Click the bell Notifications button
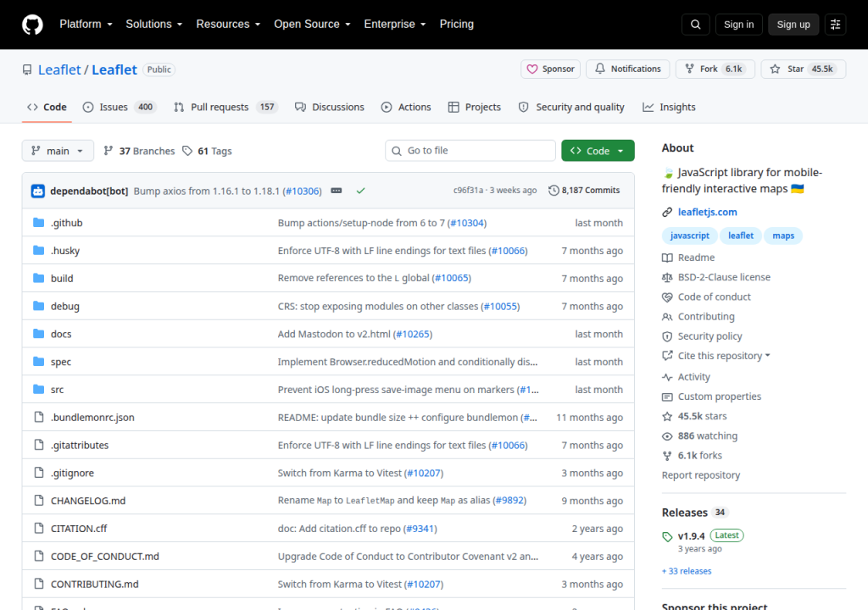This screenshot has height=610, width=868. pos(628,69)
